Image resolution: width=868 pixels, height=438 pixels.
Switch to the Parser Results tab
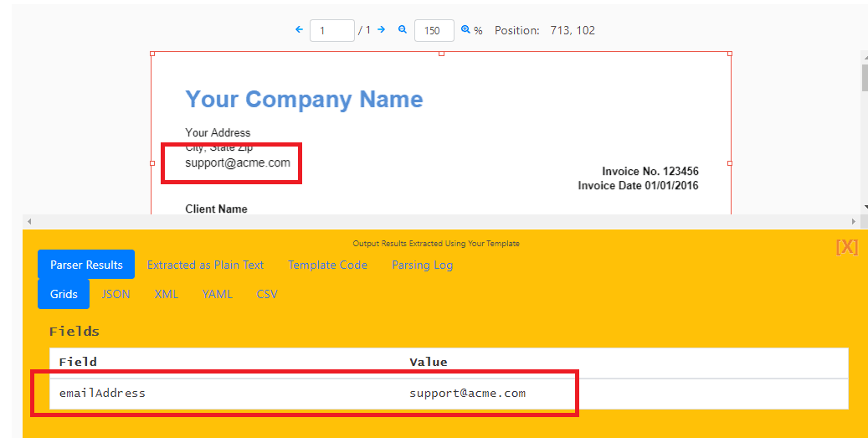coord(86,265)
